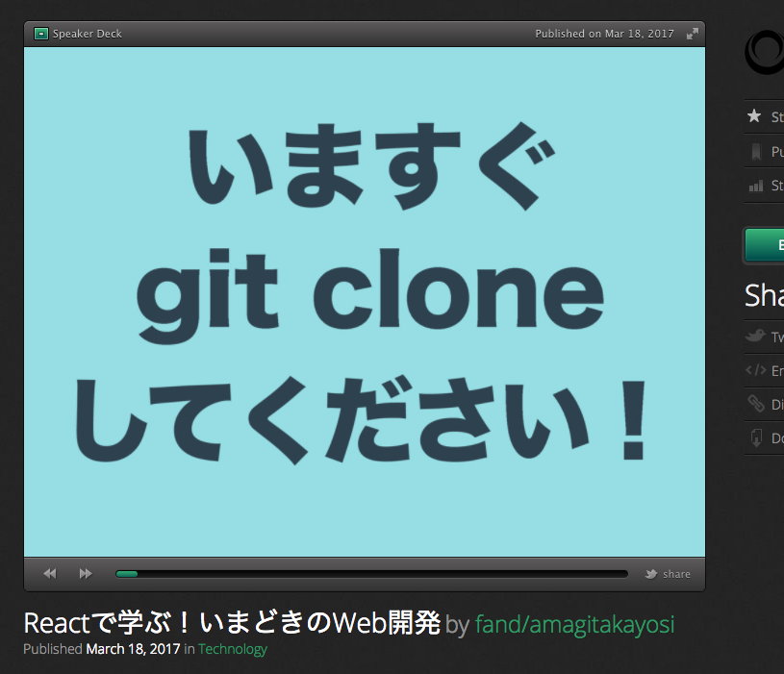
Task: Click the star icon in sidebar
Action: [754, 116]
